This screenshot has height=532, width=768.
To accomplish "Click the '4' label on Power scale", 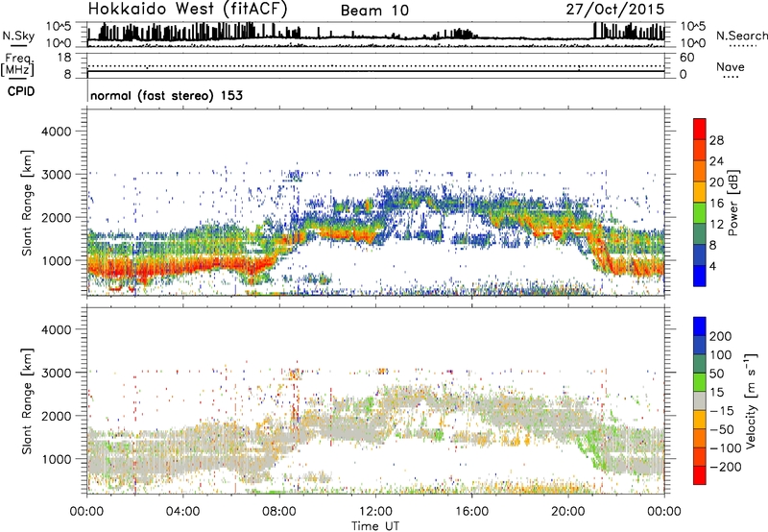I will [x=712, y=266].
